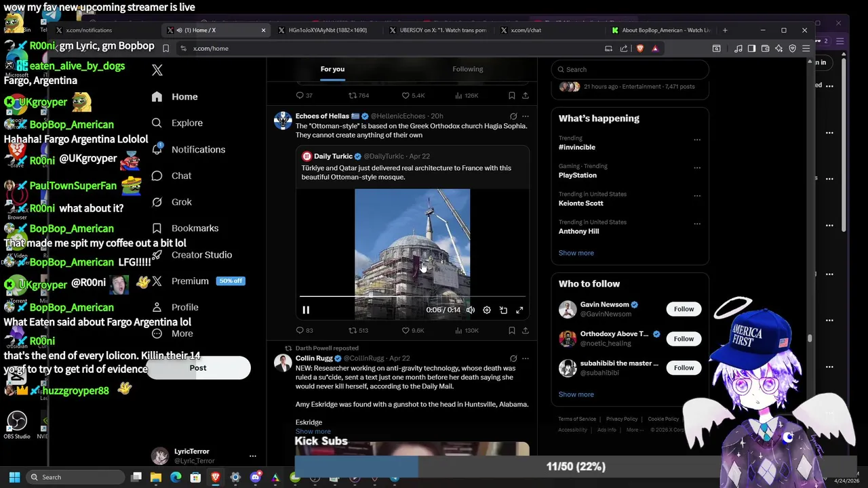Click Grok icon on Collin Rugg post
This screenshot has height=488, width=868.
click(x=513, y=359)
